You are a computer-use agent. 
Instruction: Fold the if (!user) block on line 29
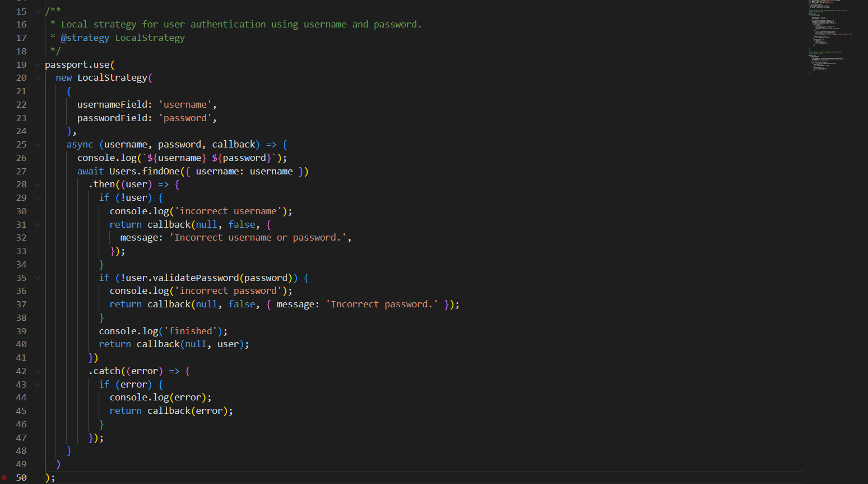[x=37, y=198]
